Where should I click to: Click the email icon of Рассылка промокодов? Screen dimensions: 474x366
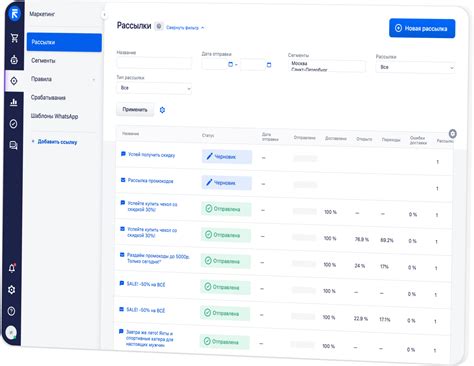(x=123, y=180)
